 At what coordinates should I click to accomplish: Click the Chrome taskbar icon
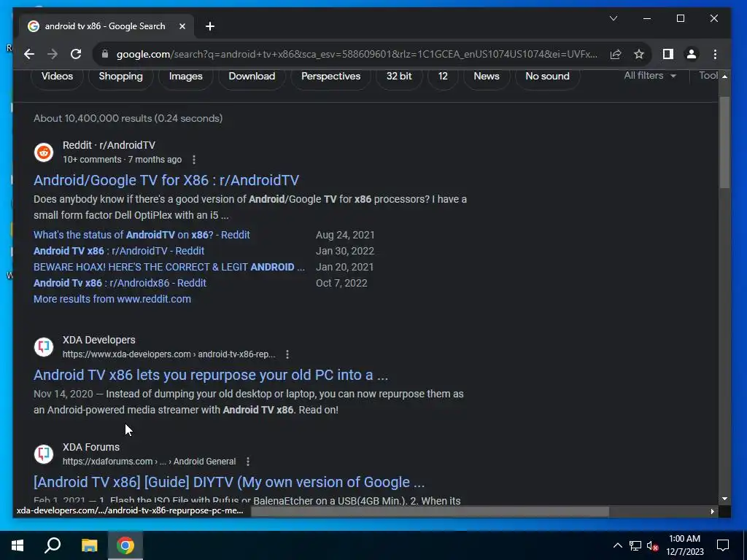click(x=125, y=545)
